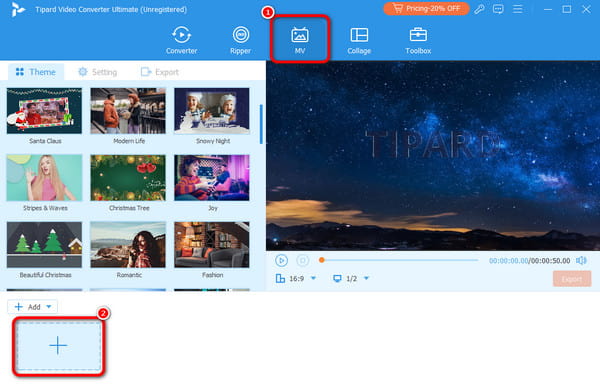Viewport: 600px width, 388px height.
Task: Play the preview video
Action: click(x=281, y=261)
